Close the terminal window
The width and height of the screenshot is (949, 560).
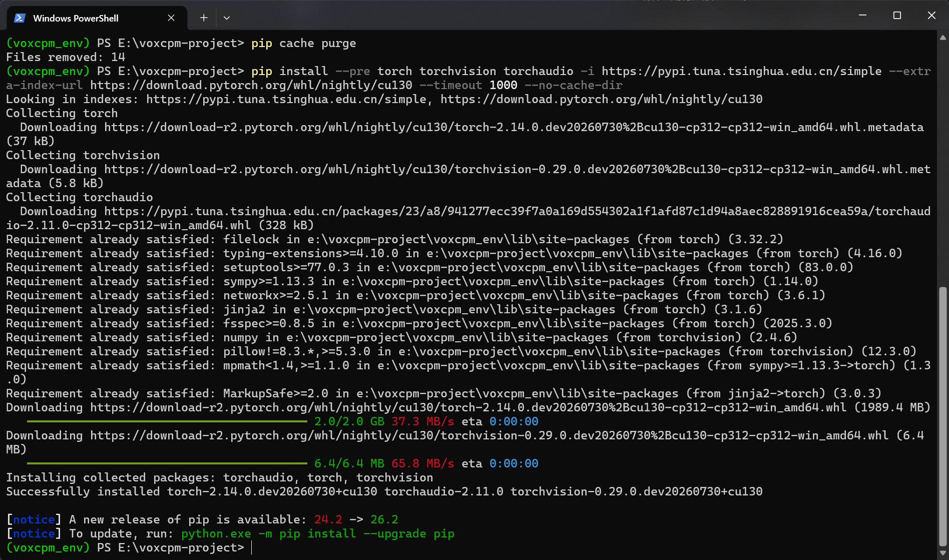pyautogui.click(x=931, y=16)
